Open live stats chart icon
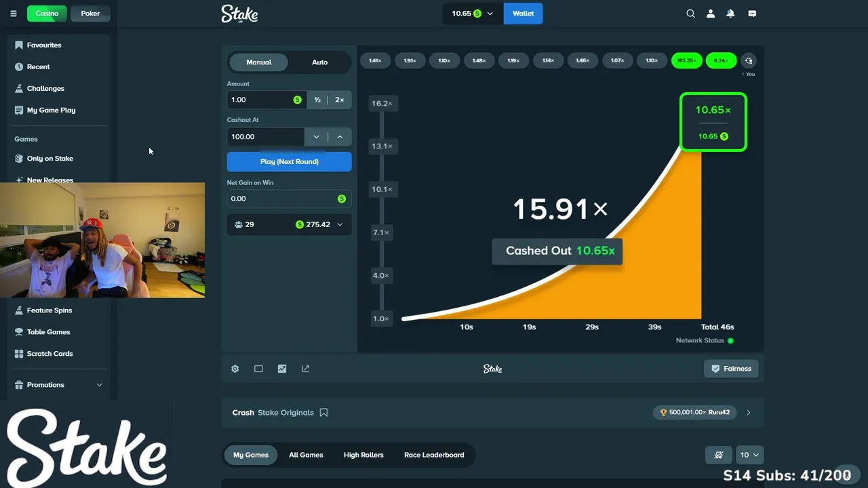Screen dimensions: 868x488 tap(282, 369)
